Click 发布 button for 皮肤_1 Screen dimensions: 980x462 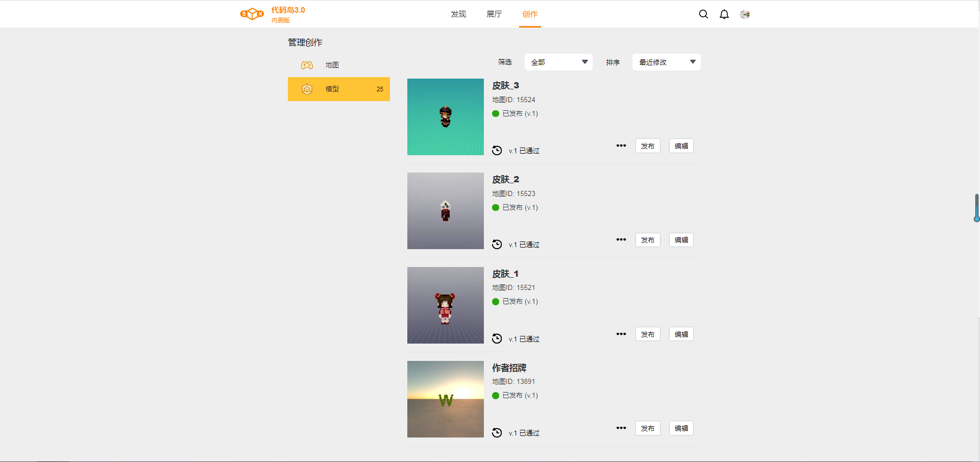pos(648,334)
